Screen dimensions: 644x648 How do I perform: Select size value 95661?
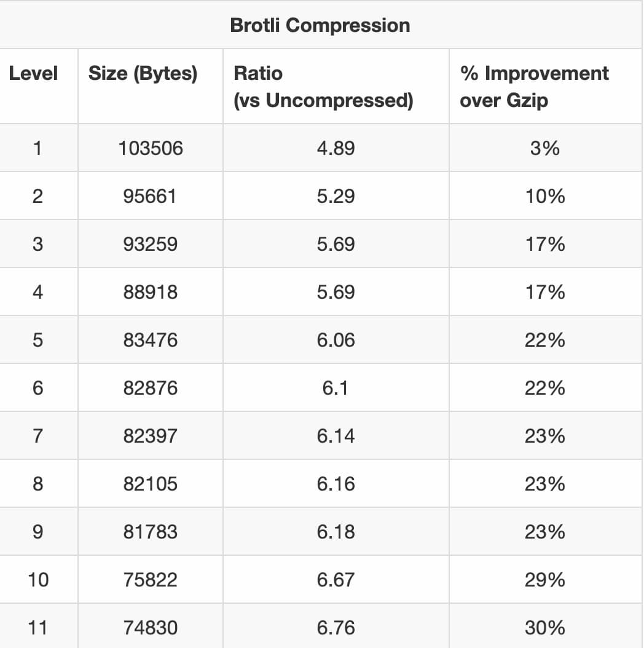[x=151, y=196]
